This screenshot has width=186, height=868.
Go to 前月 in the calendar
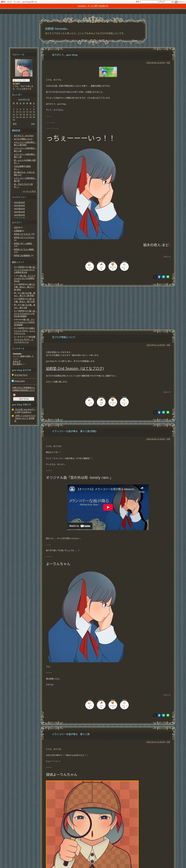[x=14, y=124]
